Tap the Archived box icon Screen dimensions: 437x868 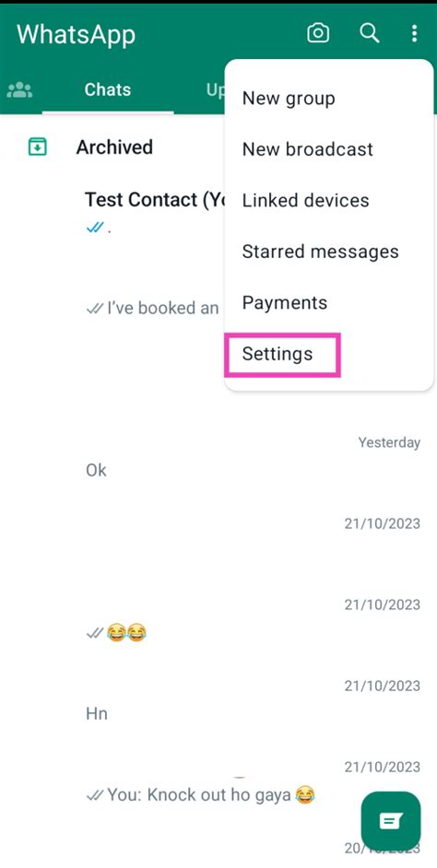click(38, 147)
